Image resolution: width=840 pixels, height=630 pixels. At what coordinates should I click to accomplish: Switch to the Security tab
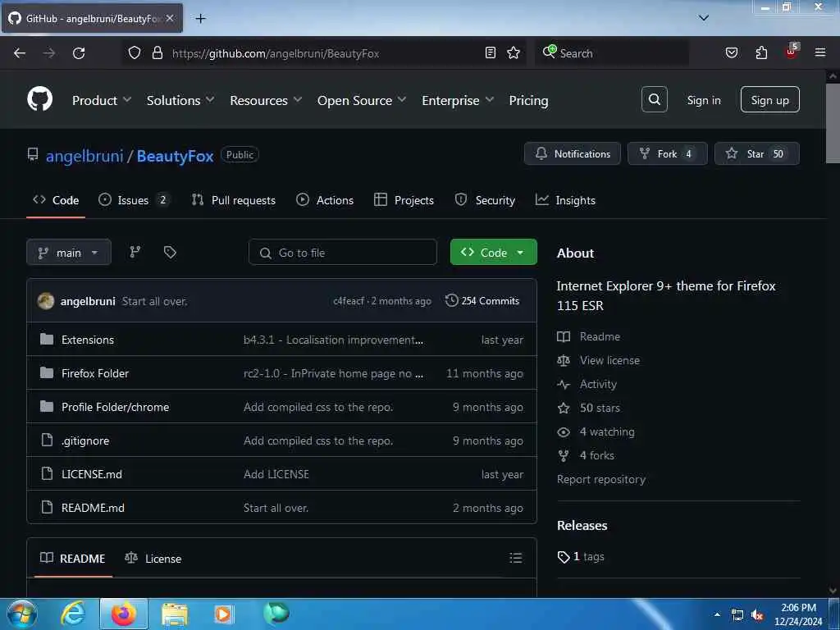click(x=485, y=200)
